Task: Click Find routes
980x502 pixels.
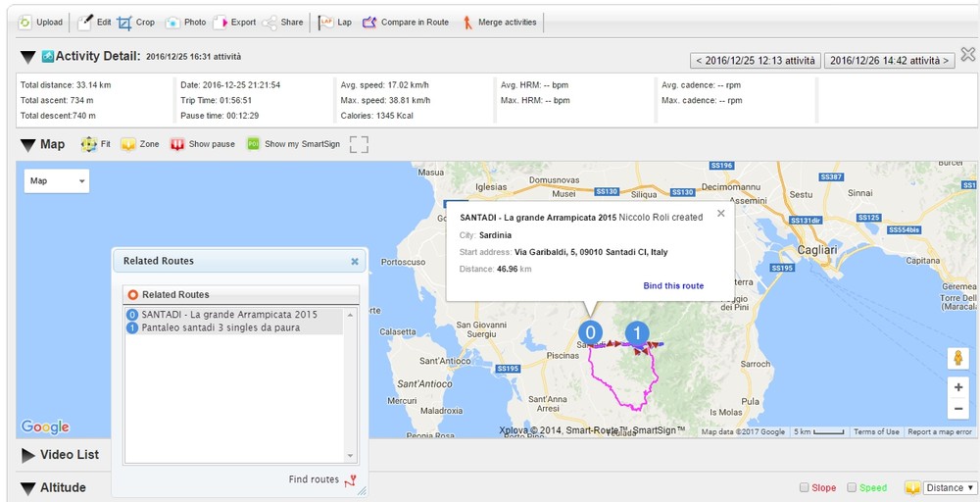Action: coord(322,479)
